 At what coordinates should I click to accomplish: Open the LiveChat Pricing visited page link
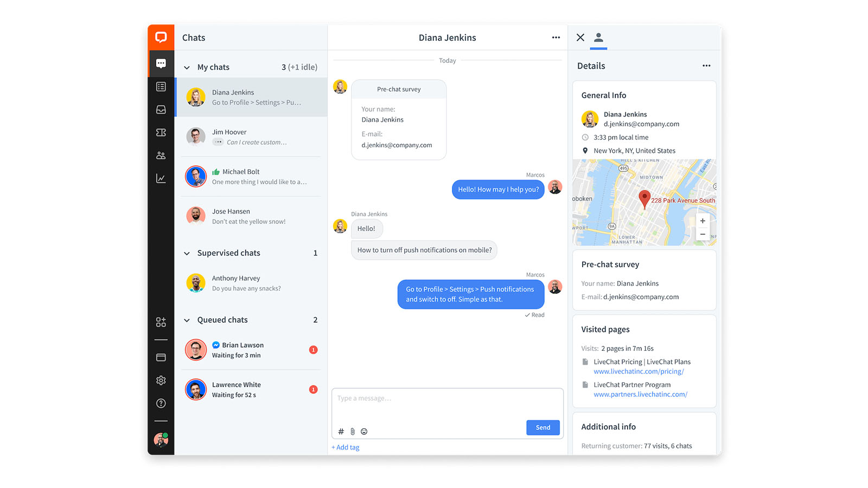(638, 371)
